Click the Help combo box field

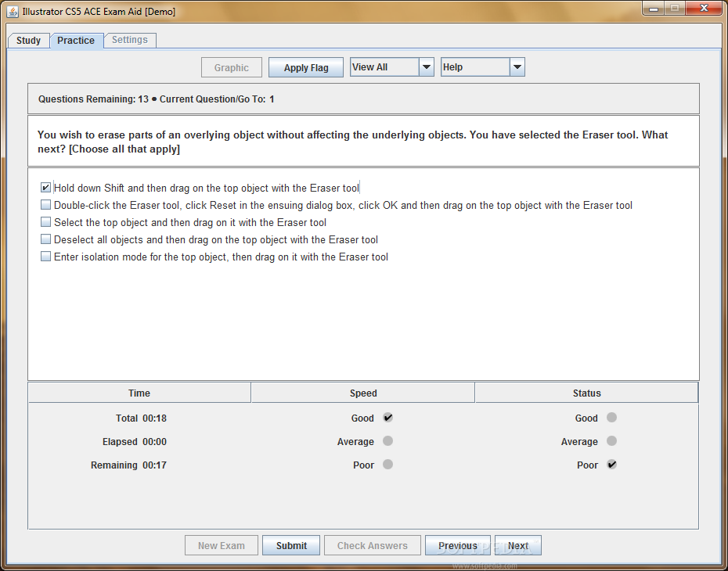coord(475,67)
